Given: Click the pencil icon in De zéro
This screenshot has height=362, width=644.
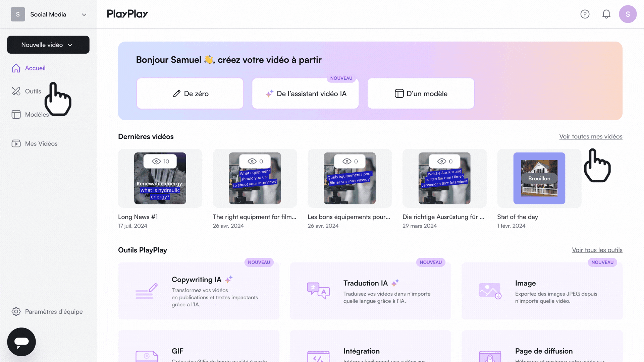Looking at the screenshot, I should coord(177,94).
